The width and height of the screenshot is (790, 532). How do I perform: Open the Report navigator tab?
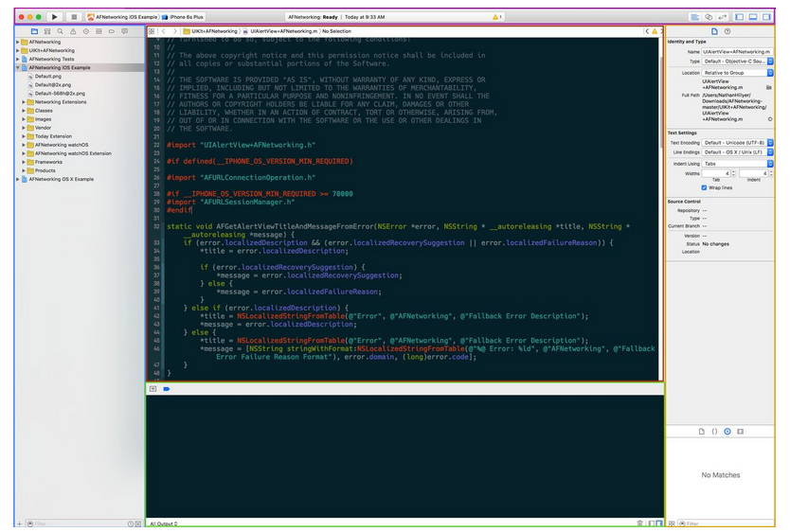pyautogui.click(x=124, y=31)
